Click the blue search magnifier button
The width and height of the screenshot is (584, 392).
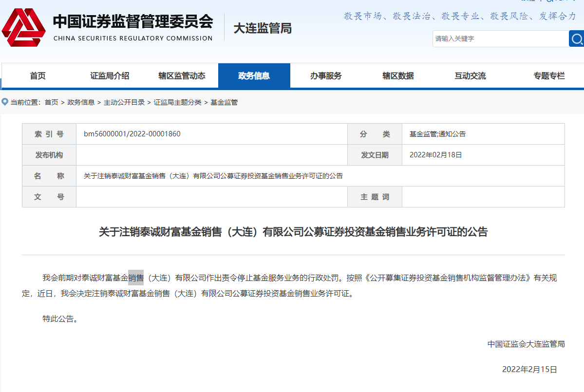pyautogui.click(x=577, y=39)
